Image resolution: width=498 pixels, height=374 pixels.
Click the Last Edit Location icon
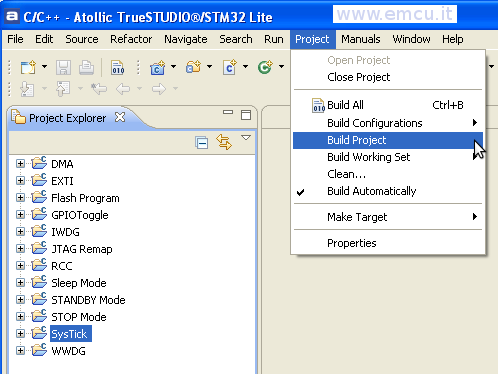point(99,89)
